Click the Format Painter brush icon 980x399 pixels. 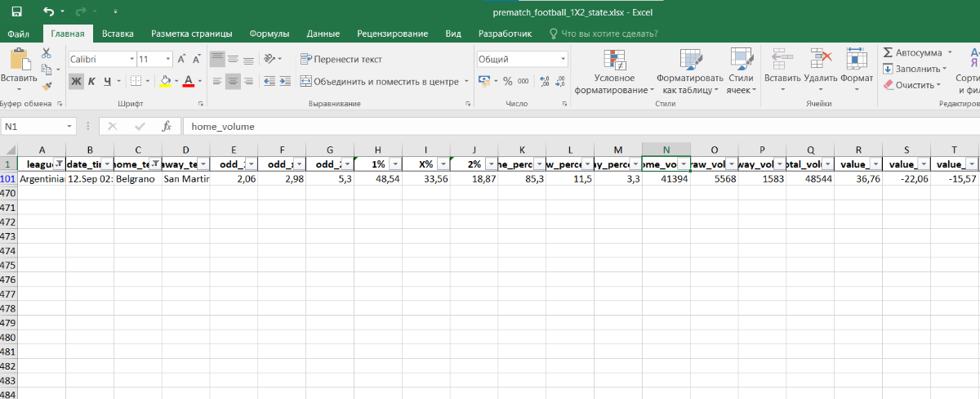coord(47,85)
